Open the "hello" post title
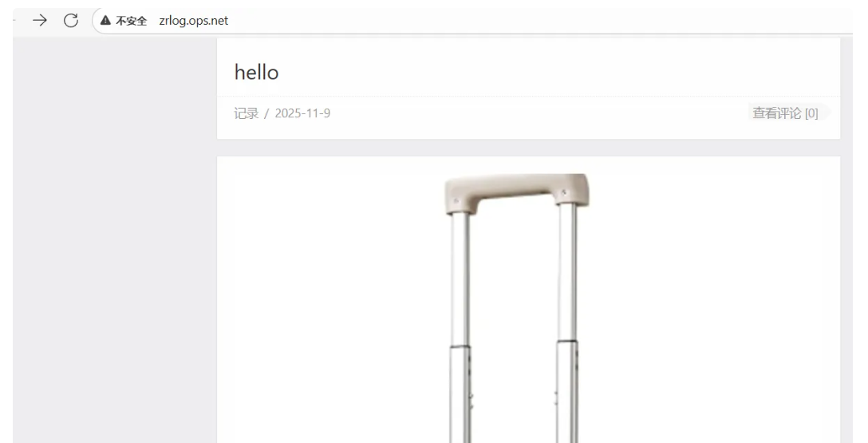The image size is (868, 443). [256, 73]
